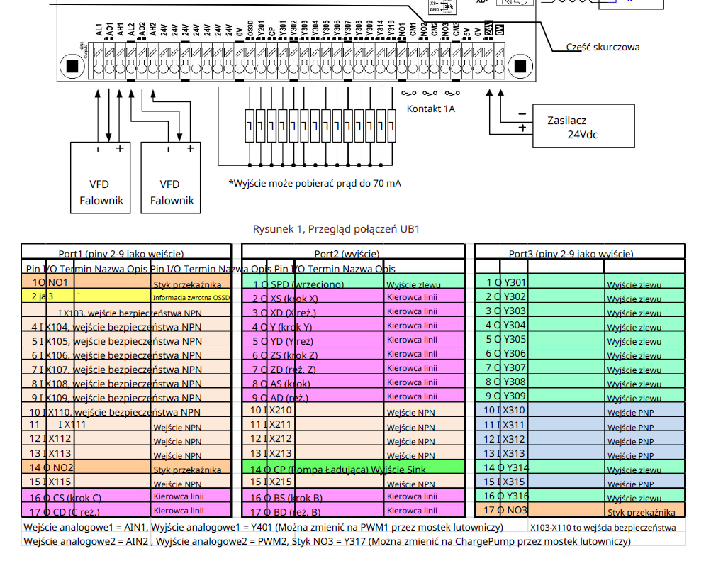Click the "X108, wejście bezpieczeństwa NPN" row

[x=123, y=384]
